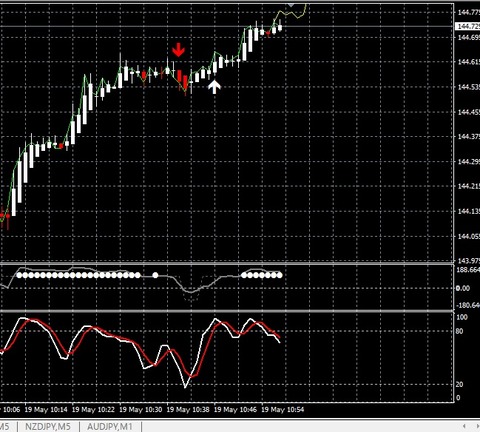Click the 0.00 indicator scale value

(x=463, y=288)
